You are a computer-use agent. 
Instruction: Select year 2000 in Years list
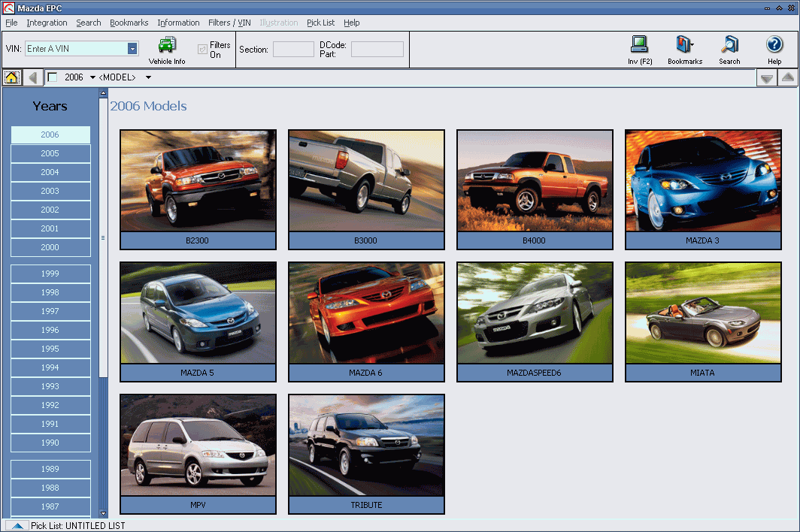pos(50,247)
